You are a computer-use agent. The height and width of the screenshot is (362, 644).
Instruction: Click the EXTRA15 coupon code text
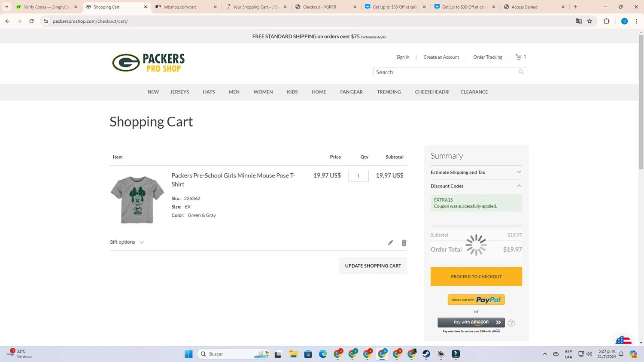(x=443, y=200)
